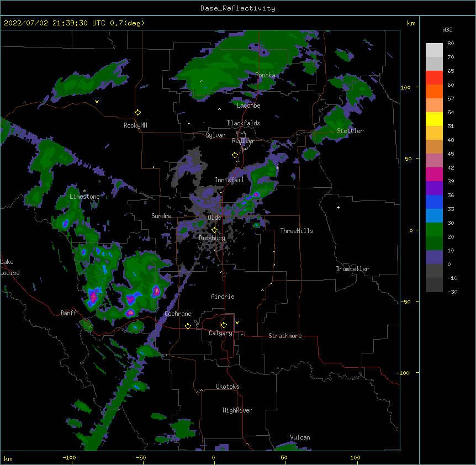Click the Didsbury city label
This screenshot has height=465, width=476.
[x=212, y=238]
